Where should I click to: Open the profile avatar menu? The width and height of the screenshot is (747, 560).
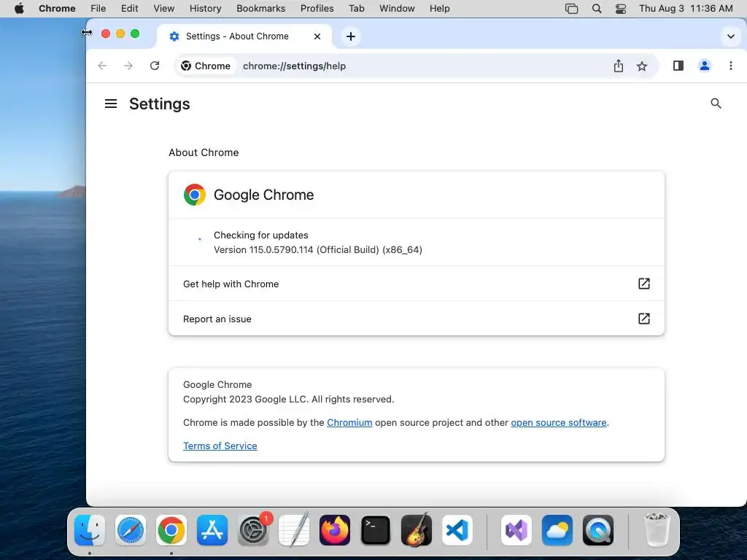click(x=704, y=66)
